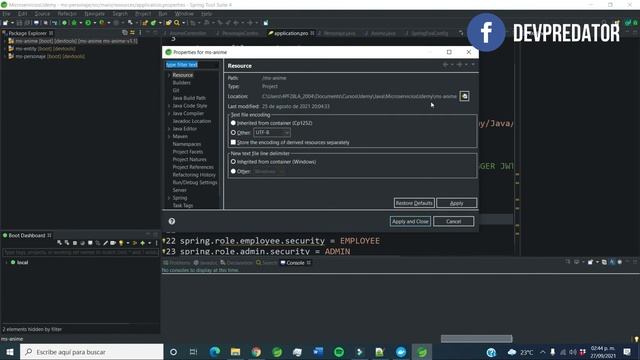Select Java Build Path in properties tree

[x=189, y=98]
